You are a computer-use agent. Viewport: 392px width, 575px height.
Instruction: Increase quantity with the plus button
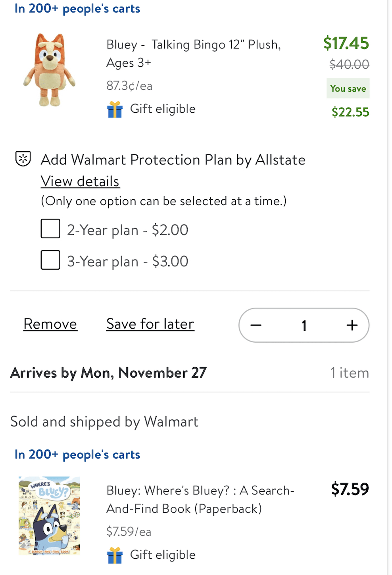(x=352, y=325)
